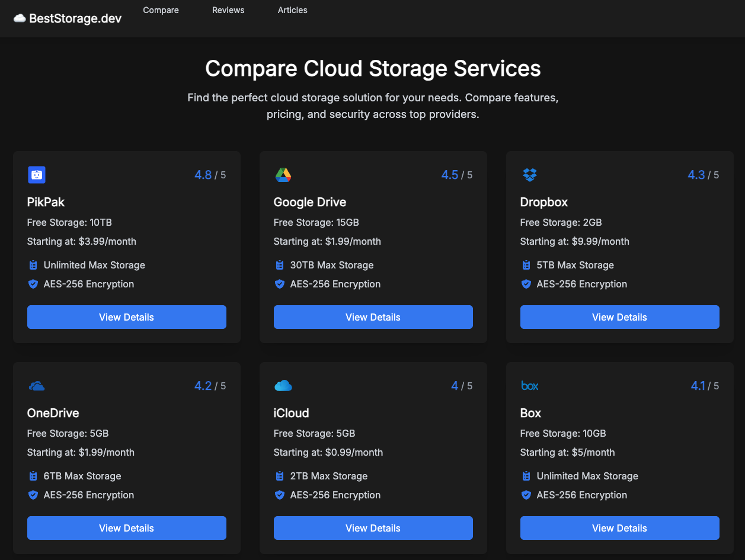Click 'Free Storage: 10TB' text

[x=69, y=222]
